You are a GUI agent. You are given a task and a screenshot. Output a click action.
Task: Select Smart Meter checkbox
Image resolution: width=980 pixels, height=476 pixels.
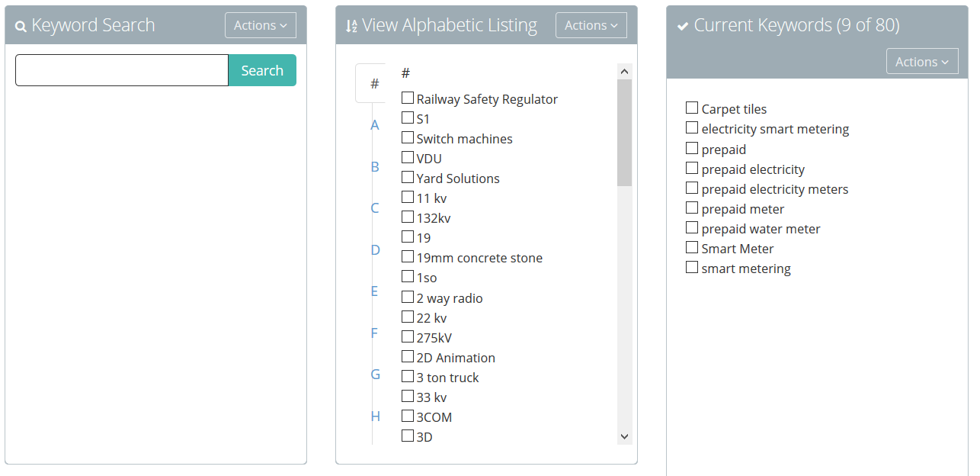(x=692, y=247)
